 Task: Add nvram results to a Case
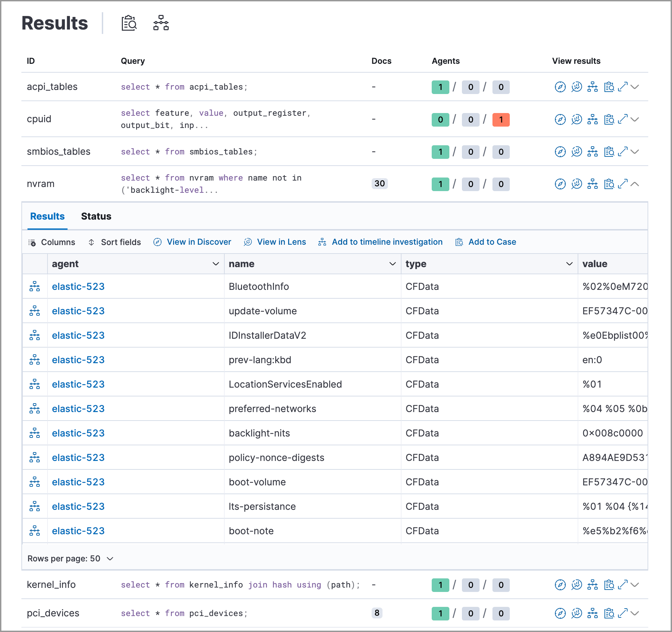[609, 184]
